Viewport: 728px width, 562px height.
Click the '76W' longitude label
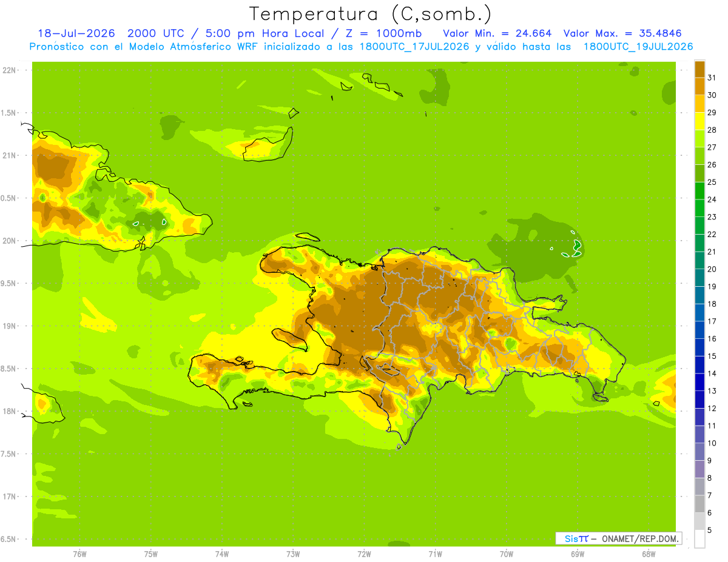79,554
